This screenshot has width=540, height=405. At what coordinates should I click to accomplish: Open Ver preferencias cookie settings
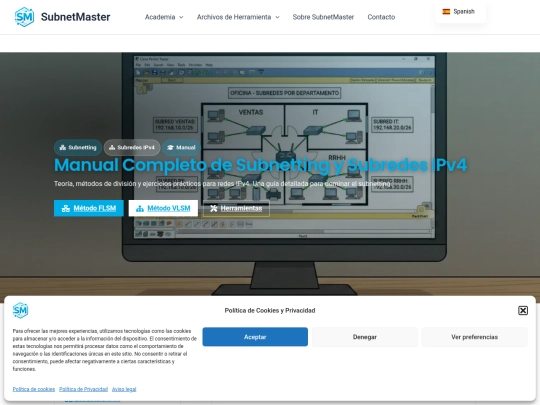tap(475, 337)
